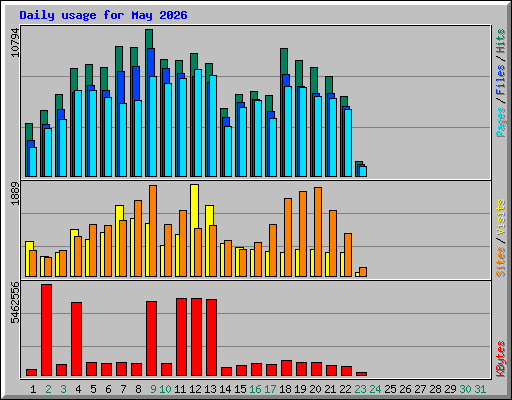This screenshot has width=512, height=400.
Task: Choose day label 15
Action: pyautogui.click(x=240, y=389)
